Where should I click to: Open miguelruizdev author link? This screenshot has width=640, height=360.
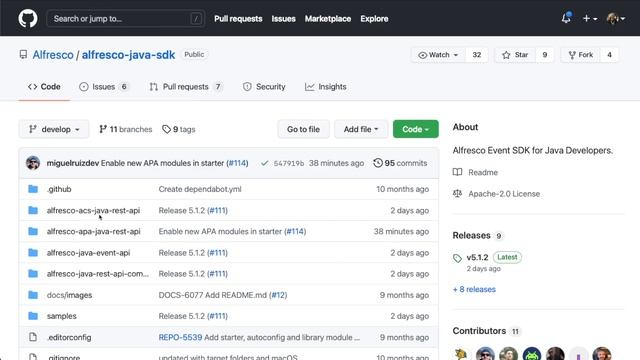point(73,163)
